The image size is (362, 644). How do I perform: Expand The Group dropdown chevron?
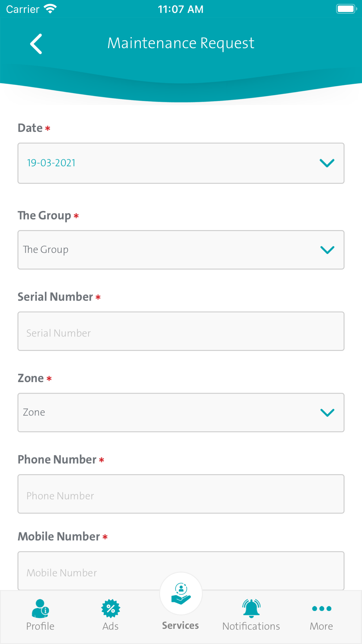327,250
